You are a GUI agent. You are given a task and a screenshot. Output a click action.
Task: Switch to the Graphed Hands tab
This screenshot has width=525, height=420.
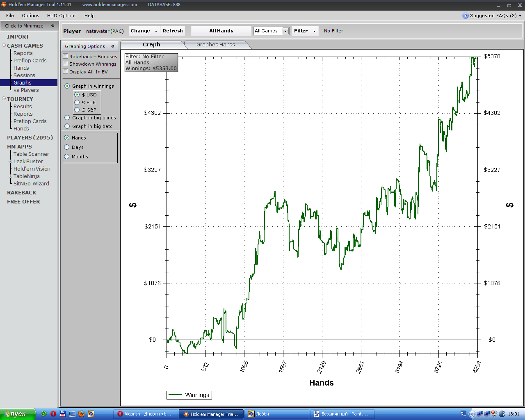tap(215, 45)
